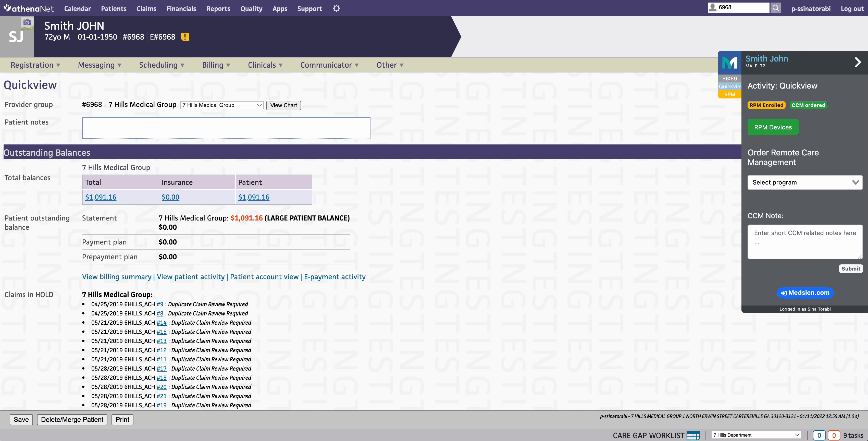
Task: Open the 7 Hills Medical Group provider dropdown
Action: [222, 105]
